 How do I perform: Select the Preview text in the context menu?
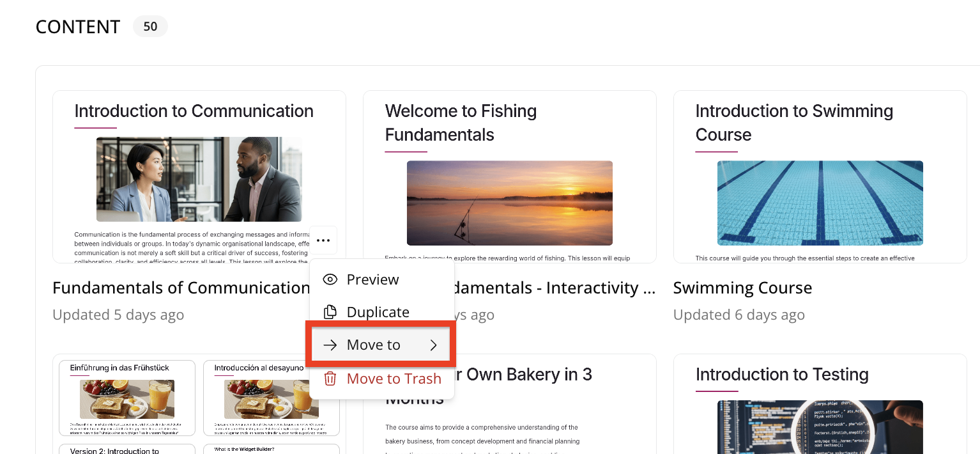pos(372,279)
